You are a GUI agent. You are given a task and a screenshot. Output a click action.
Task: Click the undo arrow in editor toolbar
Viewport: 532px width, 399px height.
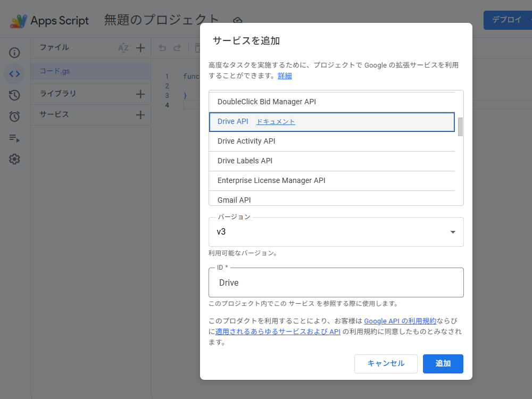pyautogui.click(x=162, y=48)
